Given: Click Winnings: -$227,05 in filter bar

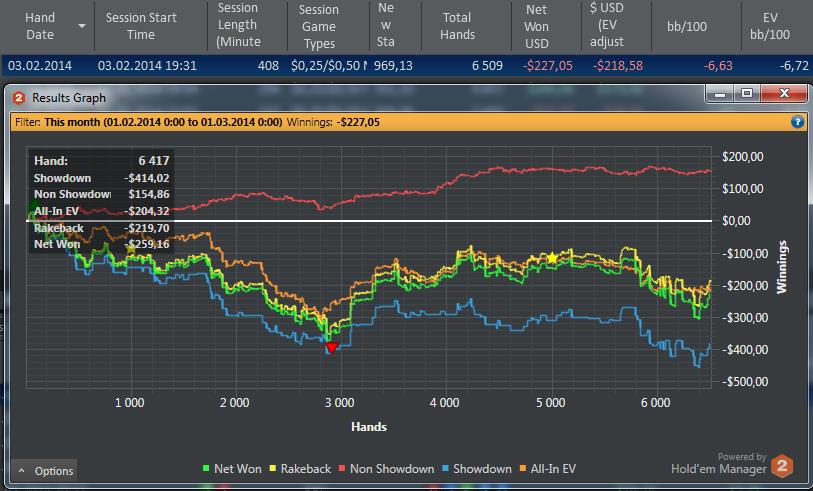Looking at the screenshot, I should [333, 122].
